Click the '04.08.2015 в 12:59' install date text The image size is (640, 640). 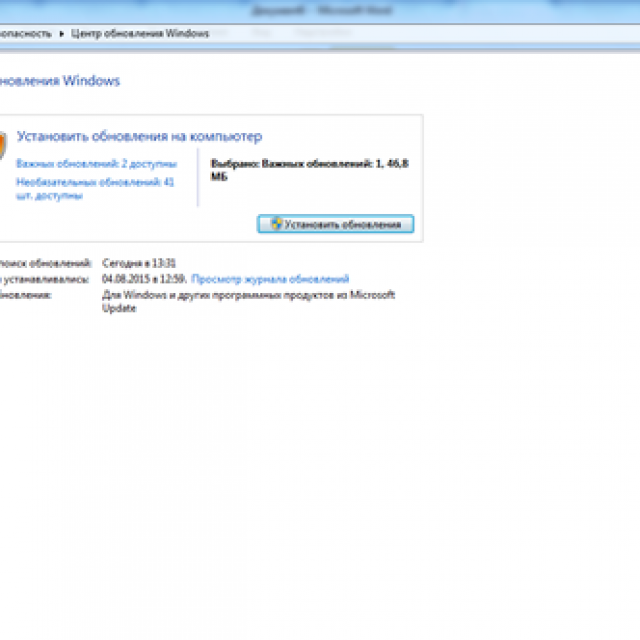click(144, 279)
